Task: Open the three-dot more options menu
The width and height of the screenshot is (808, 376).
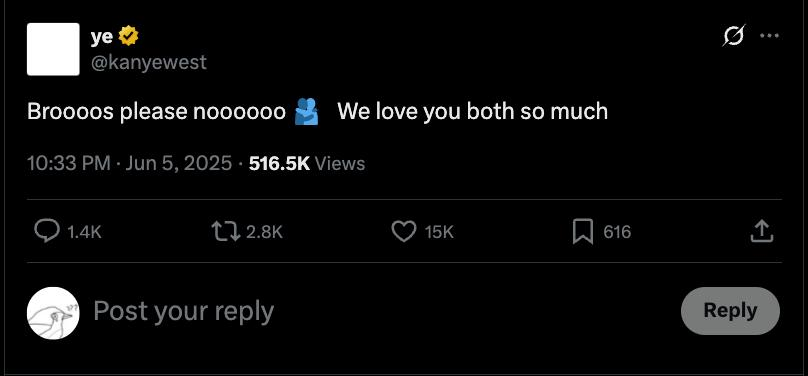Action: [770, 36]
